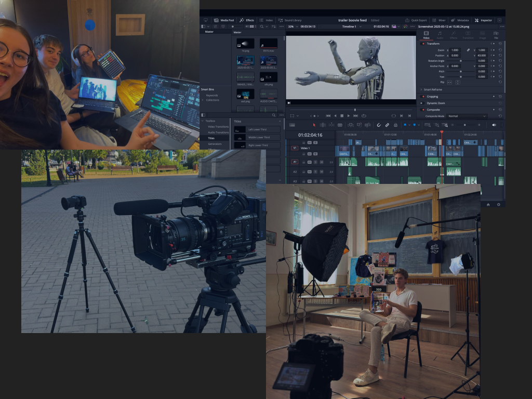This screenshot has width=532, height=399.
Task: Select the Blade Edit Mode tool
Action: click(x=340, y=125)
